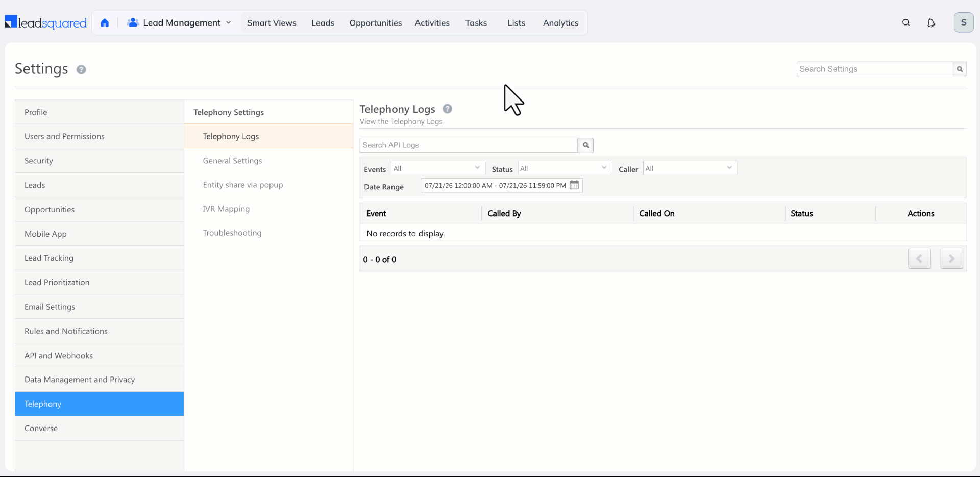This screenshot has height=477, width=980.
Task: Click the Called On column header
Action: pyautogui.click(x=657, y=214)
